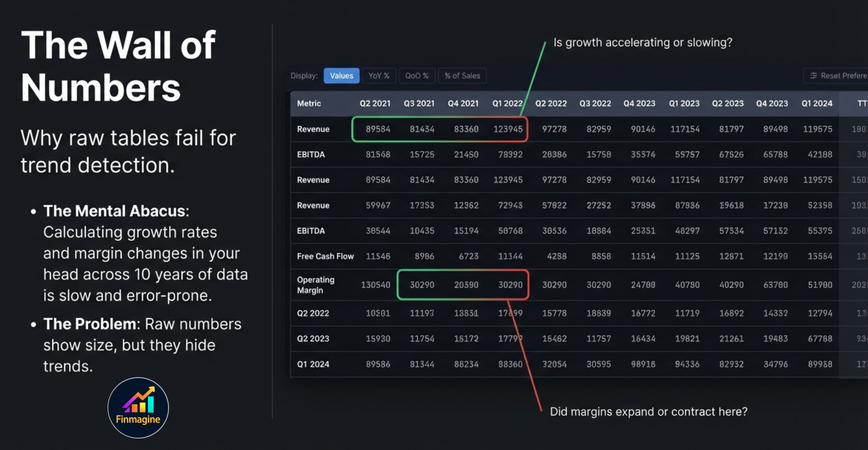868x450 pixels.
Task: Open the Q2 2021 column header
Action: click(375, 103)
